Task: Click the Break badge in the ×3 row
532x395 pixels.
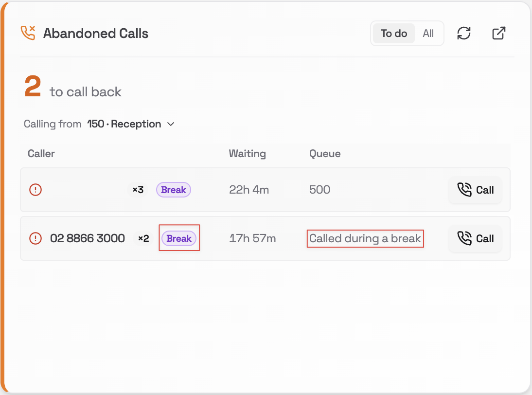Action: pyautogui.click(x=174, y=190)
